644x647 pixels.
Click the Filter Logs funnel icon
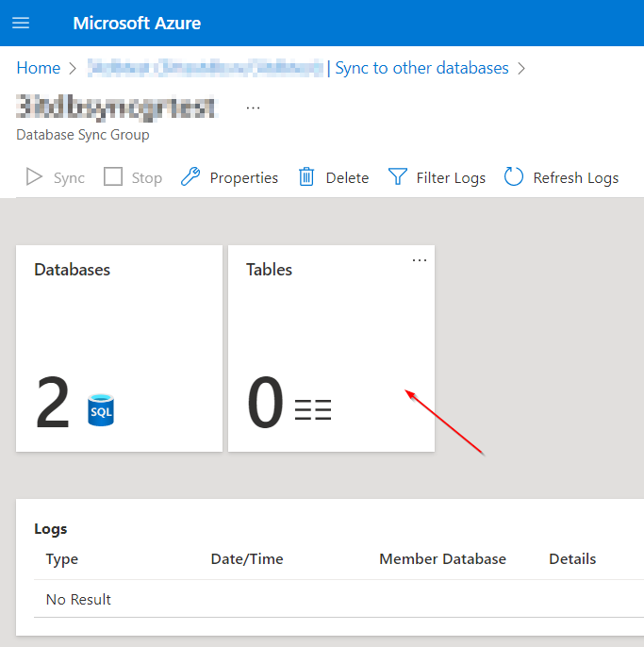click(x=398, y=176)
